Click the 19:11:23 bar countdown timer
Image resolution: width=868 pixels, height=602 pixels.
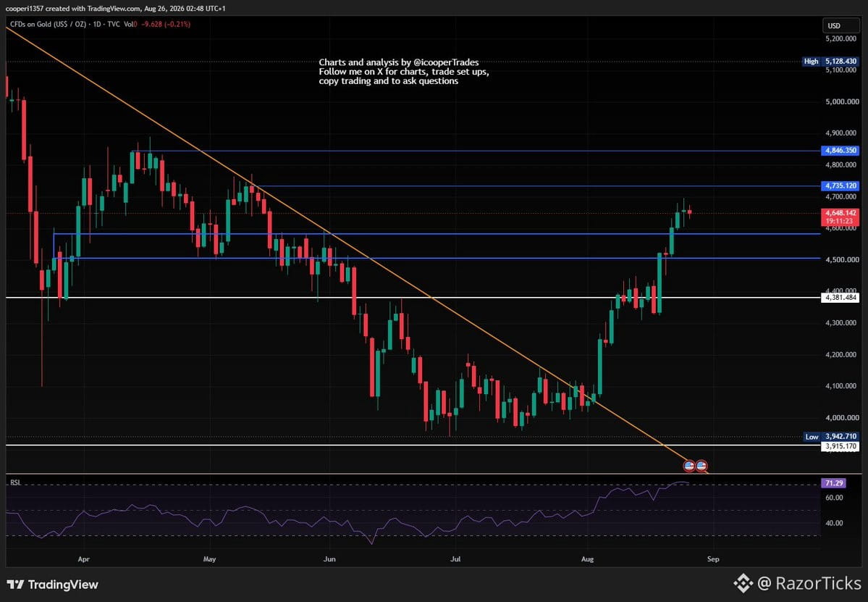pos(840,221)
